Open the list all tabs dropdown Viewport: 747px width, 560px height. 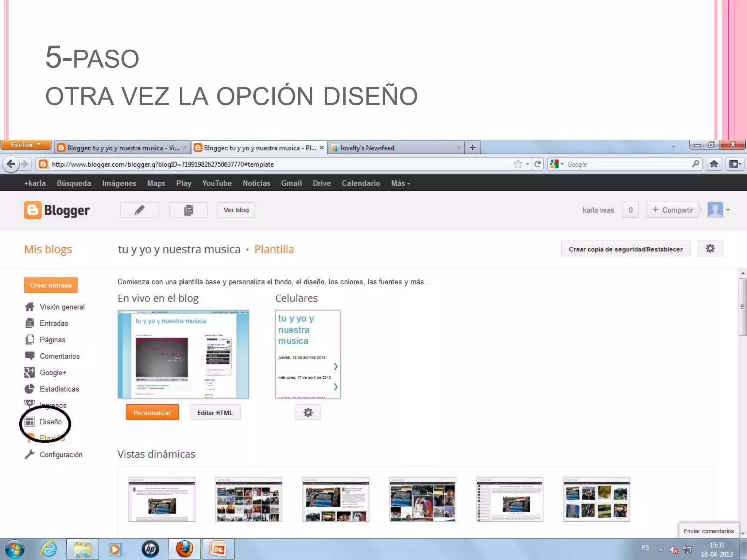pyautogui.click(x=674, y=147)
